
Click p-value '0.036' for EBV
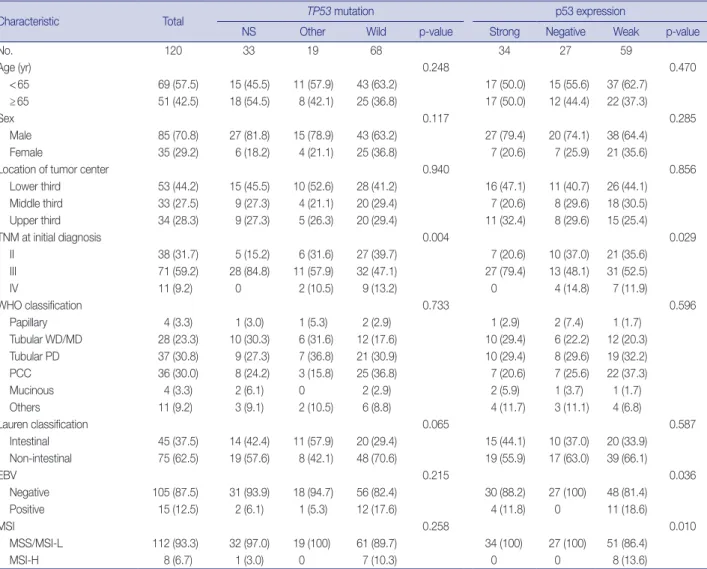(x=683, y=476)
